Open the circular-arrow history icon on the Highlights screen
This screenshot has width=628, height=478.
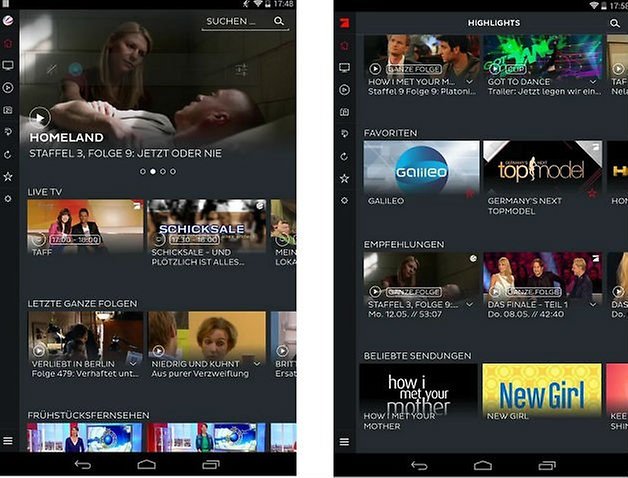(344, 156)
